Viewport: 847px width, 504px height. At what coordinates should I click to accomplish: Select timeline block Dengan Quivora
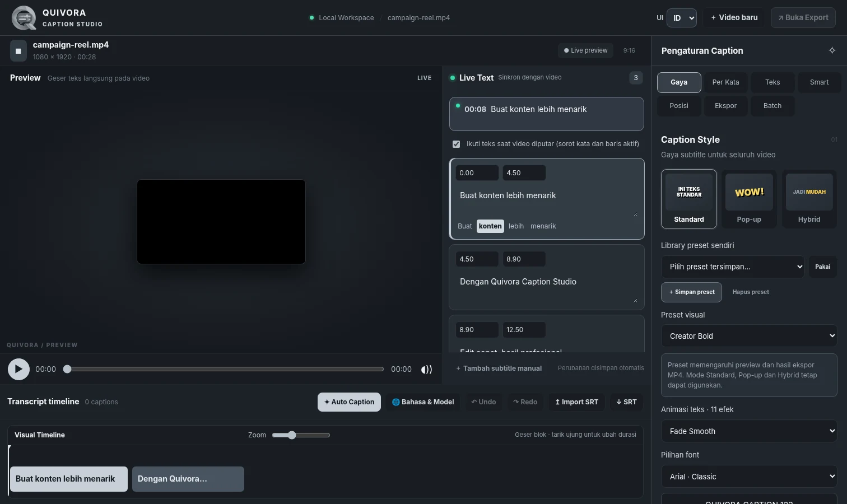point(188,479)
